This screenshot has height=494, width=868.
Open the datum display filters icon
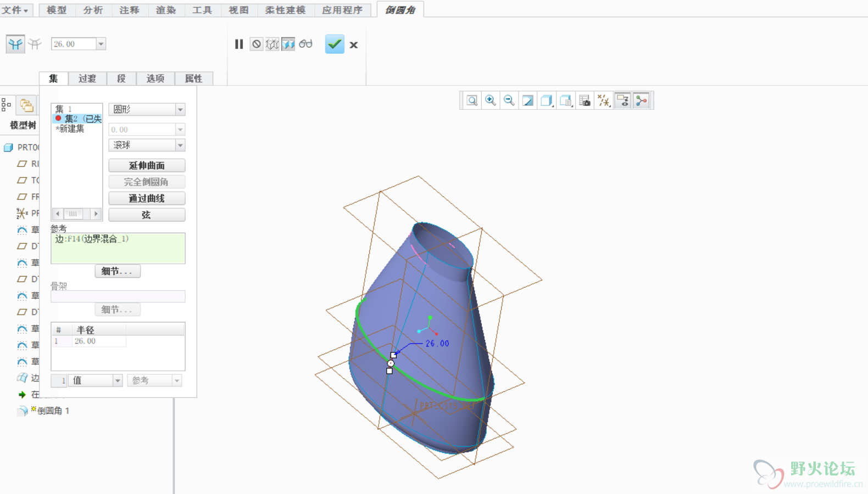[604, 100]
